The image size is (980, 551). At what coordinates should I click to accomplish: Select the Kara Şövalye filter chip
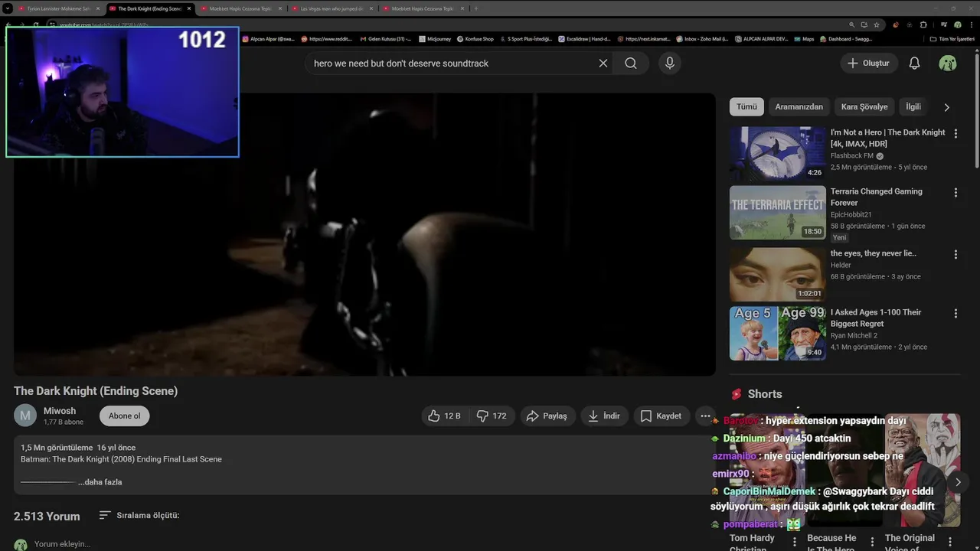(x=864, y=107)
